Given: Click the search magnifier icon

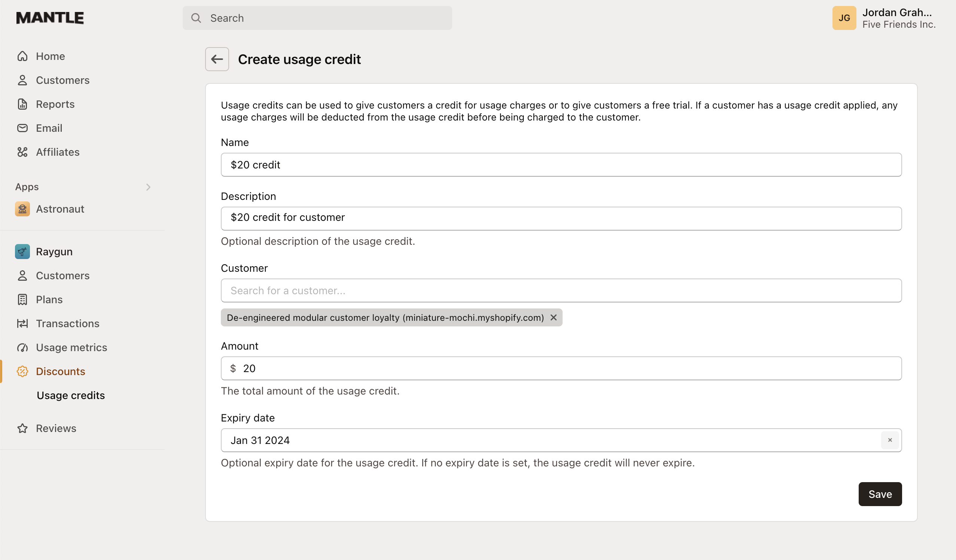Looking at the screenshot, I should coord(196,18).
